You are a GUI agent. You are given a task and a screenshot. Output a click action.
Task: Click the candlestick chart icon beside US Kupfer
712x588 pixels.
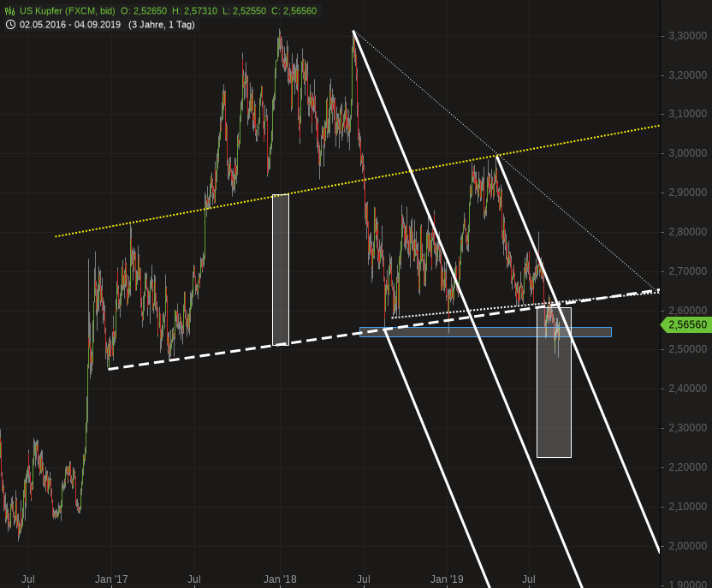(x=9, y=11)
